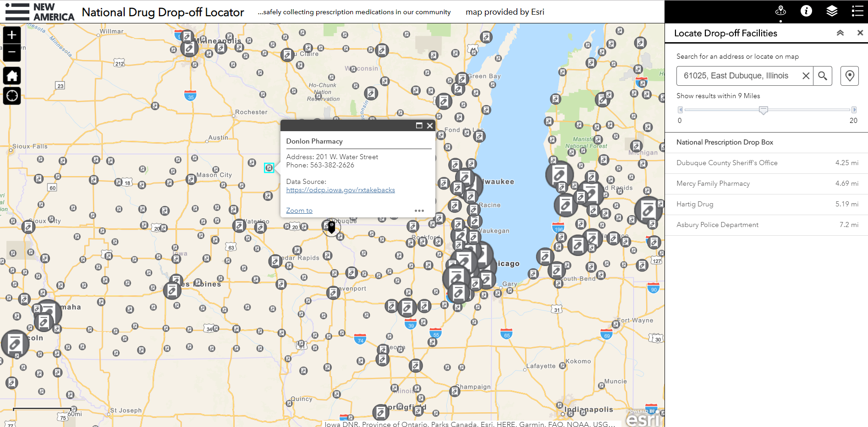Open the map information panel
868x427 pixels.
pos(806,10)
